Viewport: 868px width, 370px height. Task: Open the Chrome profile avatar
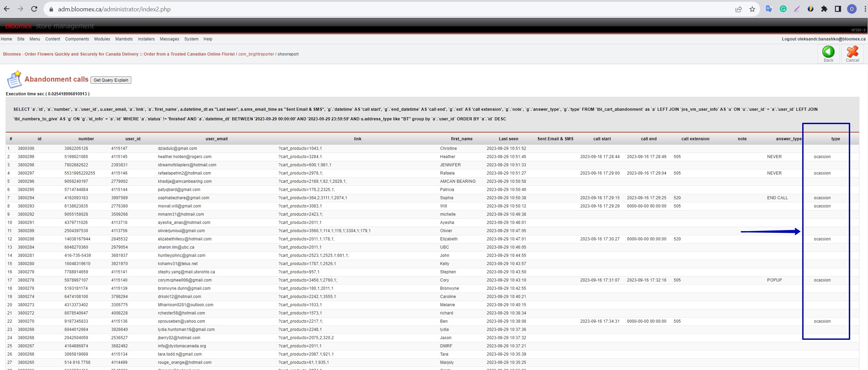852,9
